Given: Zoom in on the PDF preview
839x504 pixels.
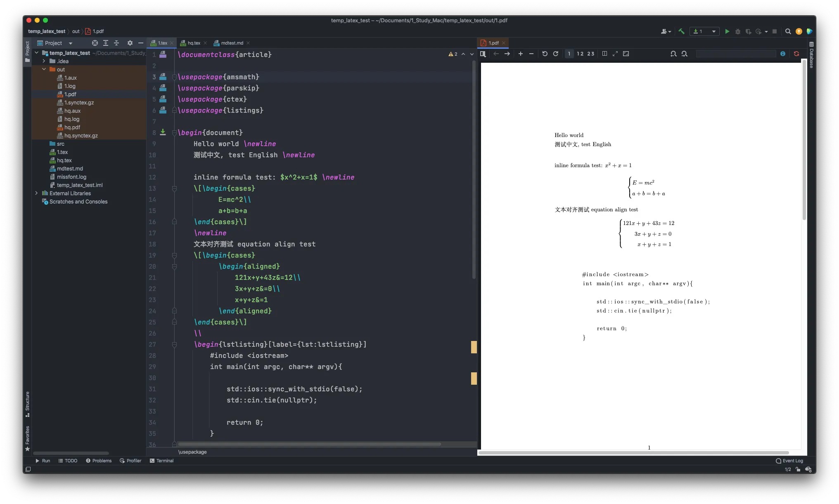Looking at the screenshot, I should [x=520, y=54].
